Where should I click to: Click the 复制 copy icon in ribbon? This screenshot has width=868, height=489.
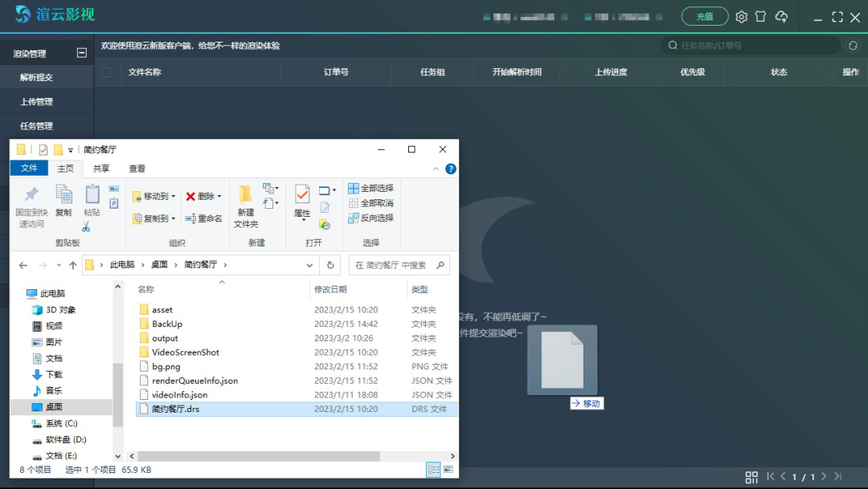click(x=63, y=195)
